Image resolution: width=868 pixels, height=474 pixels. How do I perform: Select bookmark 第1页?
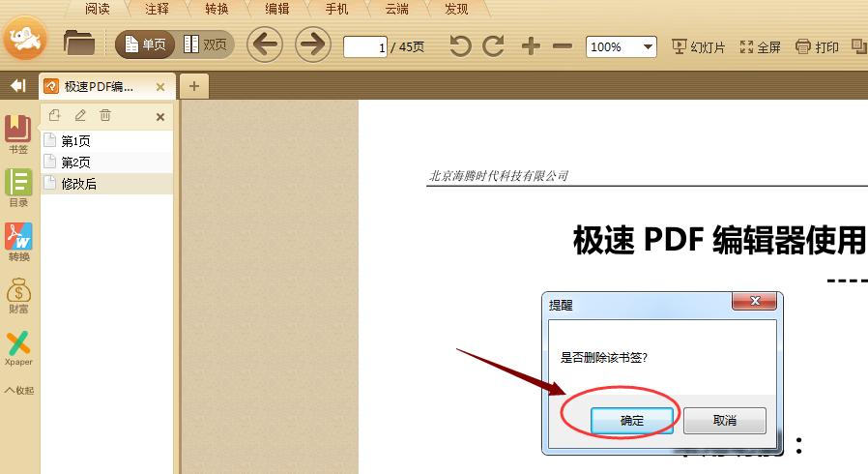point(107,140)
